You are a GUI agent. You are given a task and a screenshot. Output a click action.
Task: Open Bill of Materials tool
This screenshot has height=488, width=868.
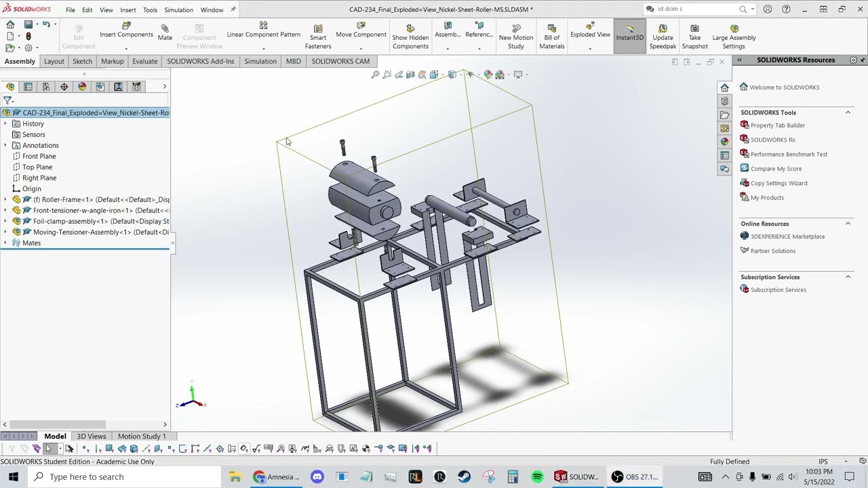click(552, 37)
